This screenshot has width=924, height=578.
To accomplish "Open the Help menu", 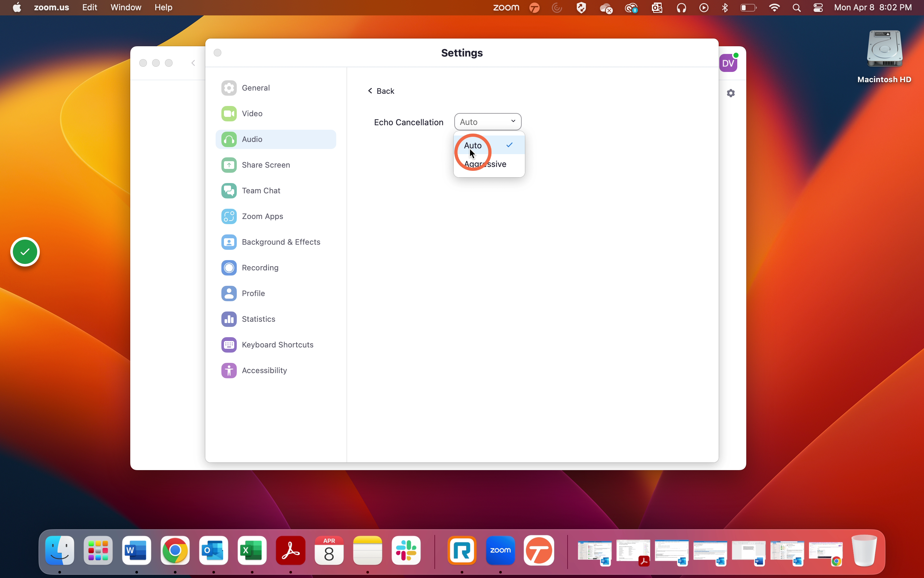I will 163,8.
